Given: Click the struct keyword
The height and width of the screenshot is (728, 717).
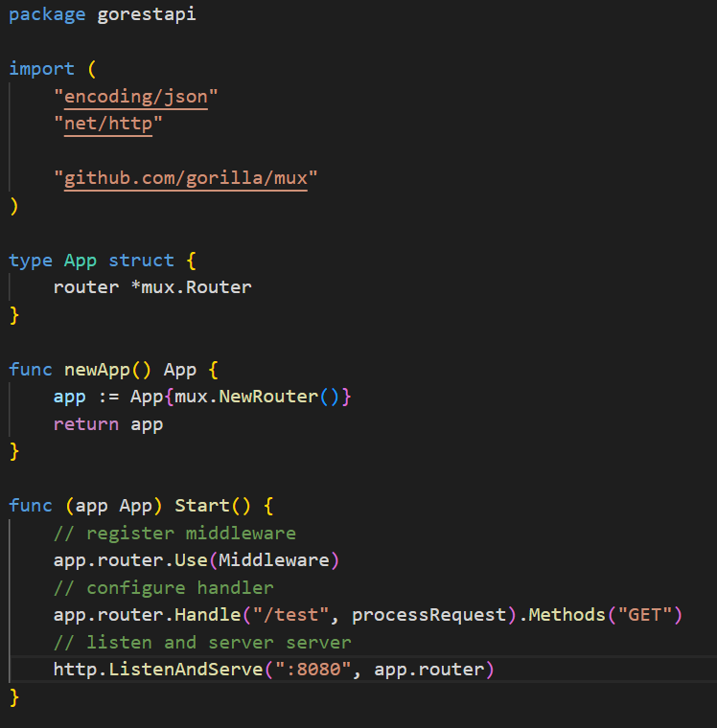Looking at the screenshot, I should (x=141, y=261).
